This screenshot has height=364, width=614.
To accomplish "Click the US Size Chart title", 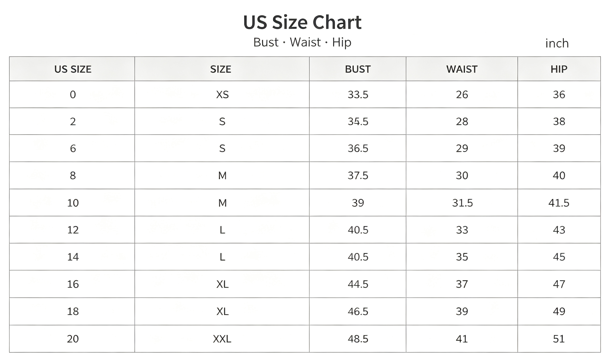I will click(x=302, y=22).
